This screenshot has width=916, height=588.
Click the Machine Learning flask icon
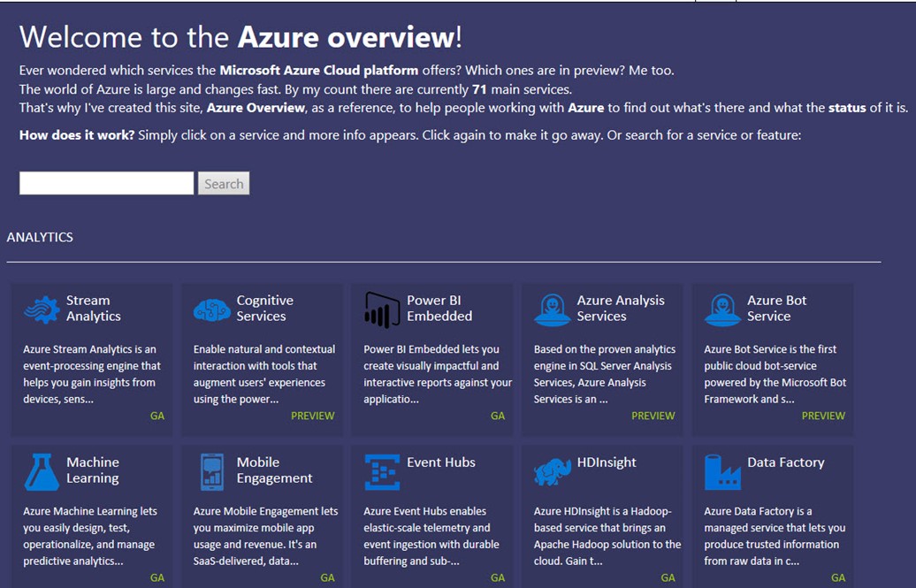42,471
